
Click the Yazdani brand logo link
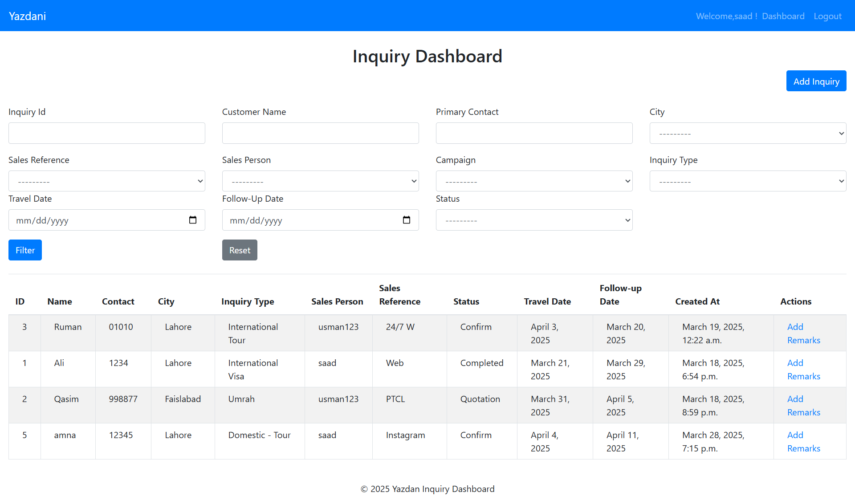click(28, 16)
